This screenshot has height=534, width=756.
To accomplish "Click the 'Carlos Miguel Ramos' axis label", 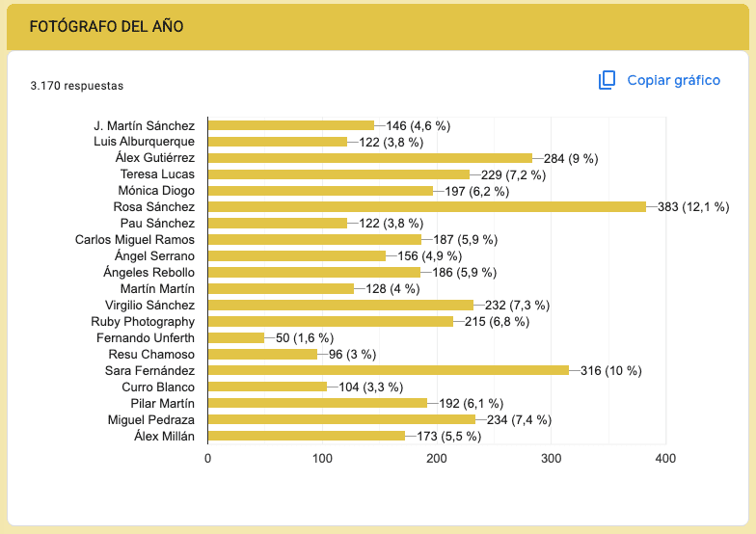I will click(x=135, y=240).
